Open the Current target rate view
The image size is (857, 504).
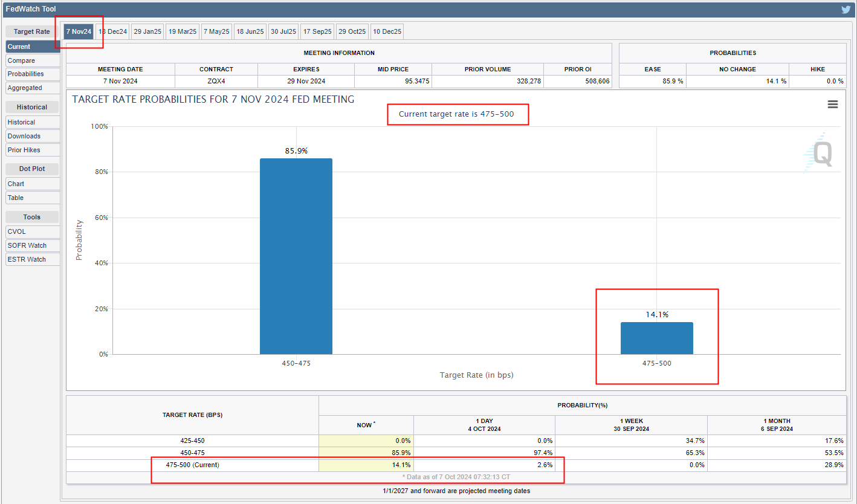point(33,47)
